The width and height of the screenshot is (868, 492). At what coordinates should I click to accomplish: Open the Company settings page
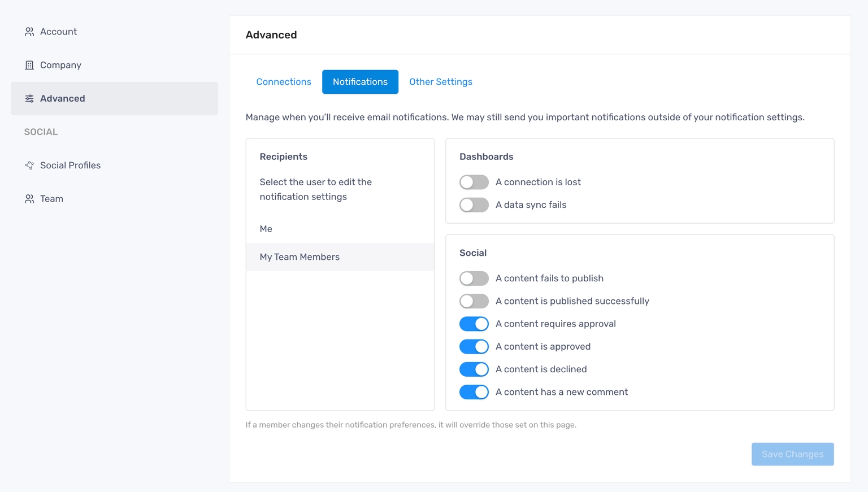tap(60, 65)
